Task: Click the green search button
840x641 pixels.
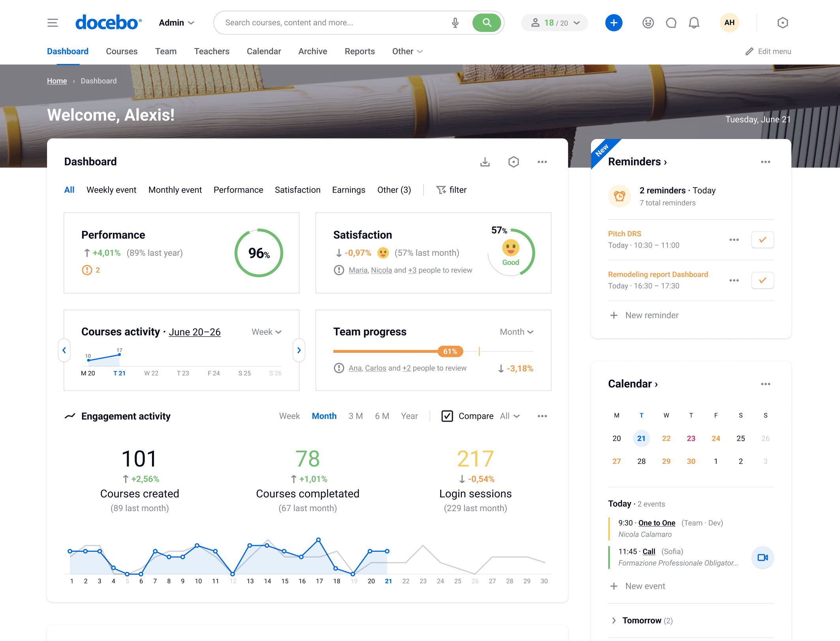Action: [486, 23]
